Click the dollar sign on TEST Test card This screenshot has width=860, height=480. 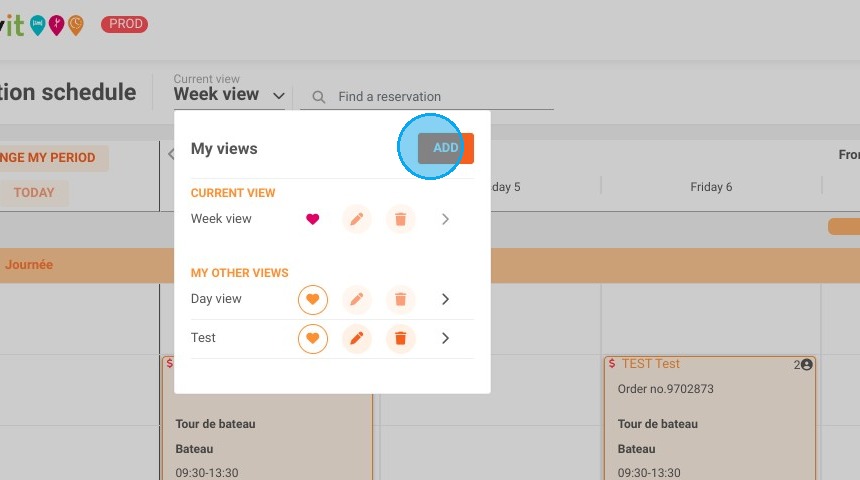click(x=612, y=363)
